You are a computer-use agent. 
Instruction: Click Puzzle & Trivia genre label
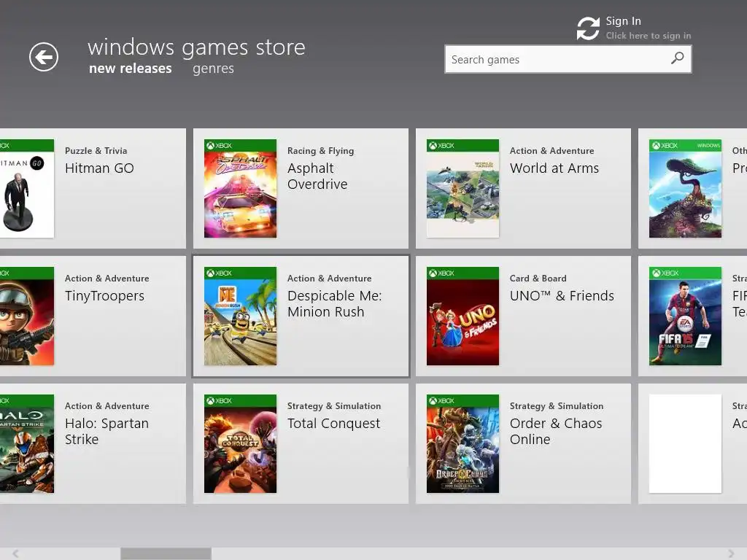[96, 151]
